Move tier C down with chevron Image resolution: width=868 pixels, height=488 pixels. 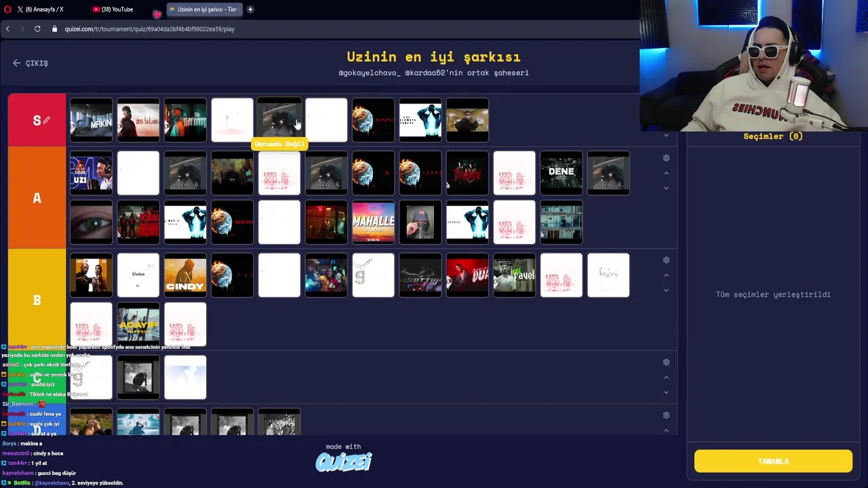pos(666,392)
